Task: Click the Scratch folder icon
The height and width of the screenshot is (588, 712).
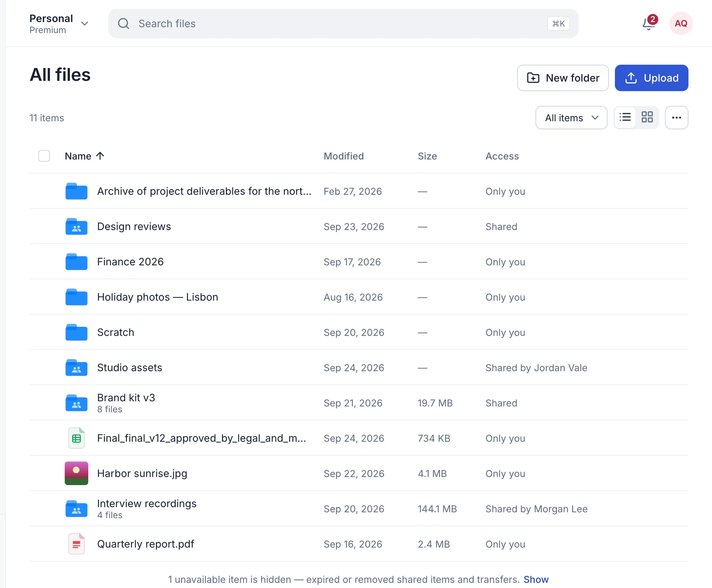Action: [x=76, y=332]
